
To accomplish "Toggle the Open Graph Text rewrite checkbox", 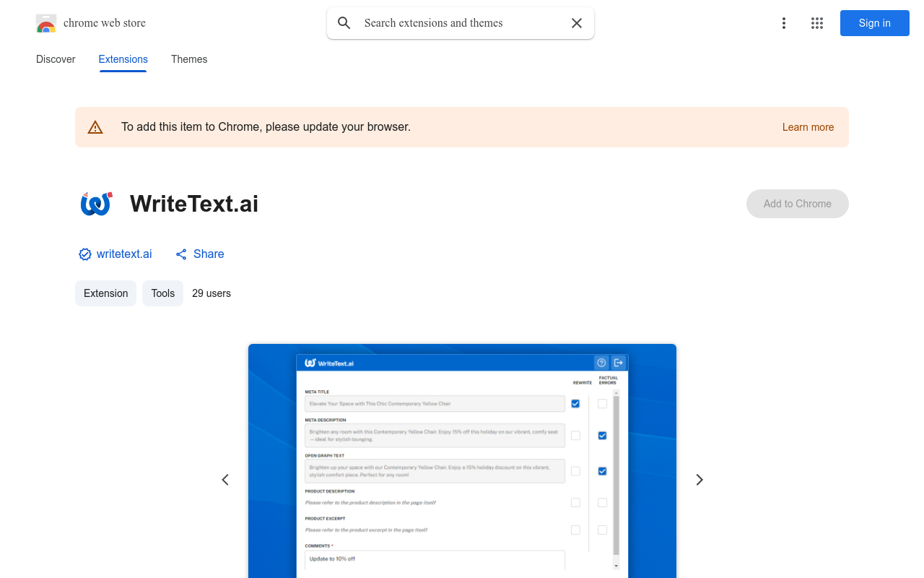I will pos(575,471).
